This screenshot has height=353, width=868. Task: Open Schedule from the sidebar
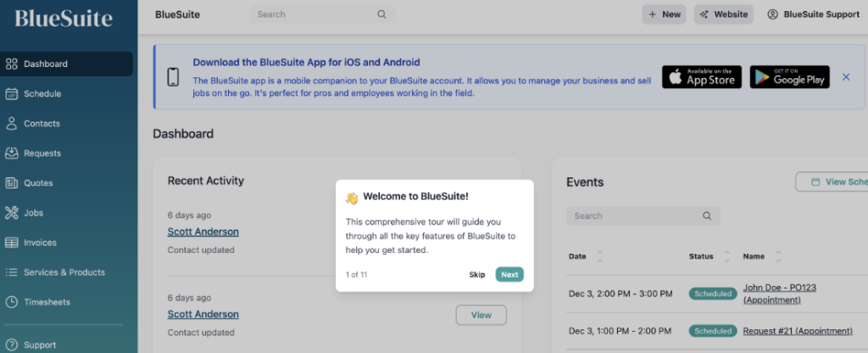click(x=66, y=93)
